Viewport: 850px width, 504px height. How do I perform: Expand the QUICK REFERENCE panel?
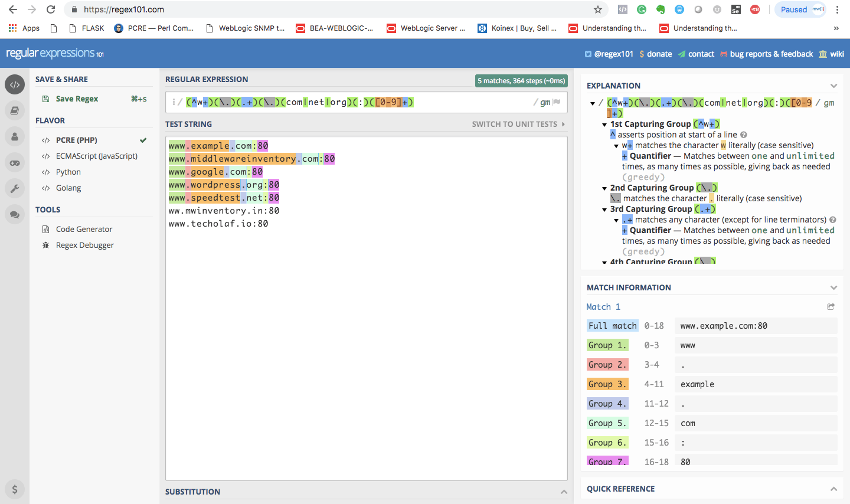click(x=833, y=489)
